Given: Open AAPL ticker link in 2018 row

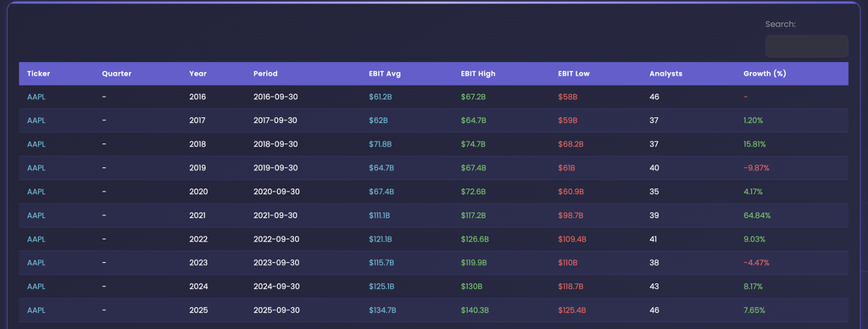Looking at the screenshot, I should tap(36, 144).
